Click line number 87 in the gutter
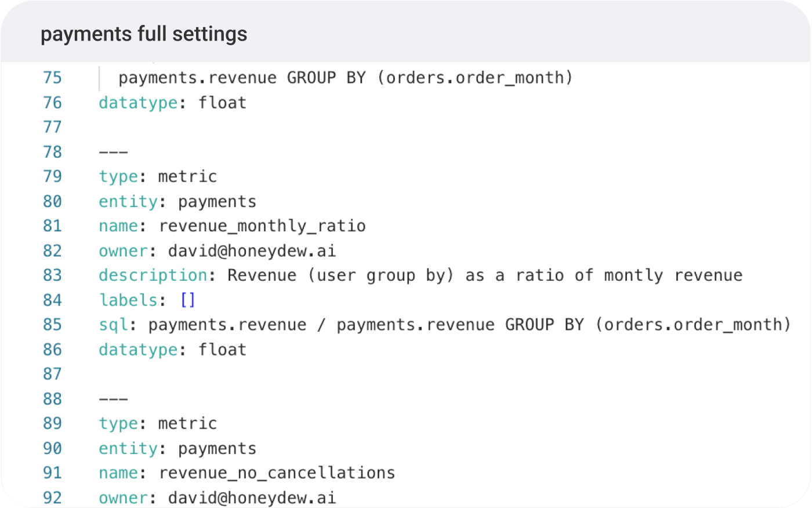 pos(52,374)
